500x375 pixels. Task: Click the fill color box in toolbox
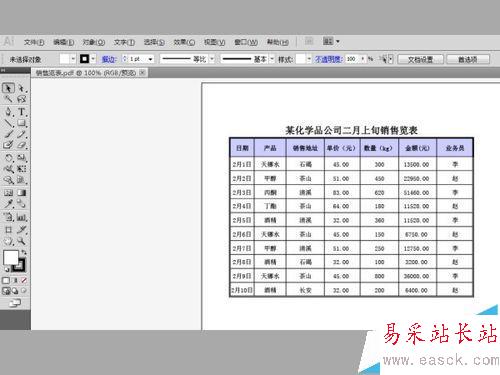[x=10, y=257]
